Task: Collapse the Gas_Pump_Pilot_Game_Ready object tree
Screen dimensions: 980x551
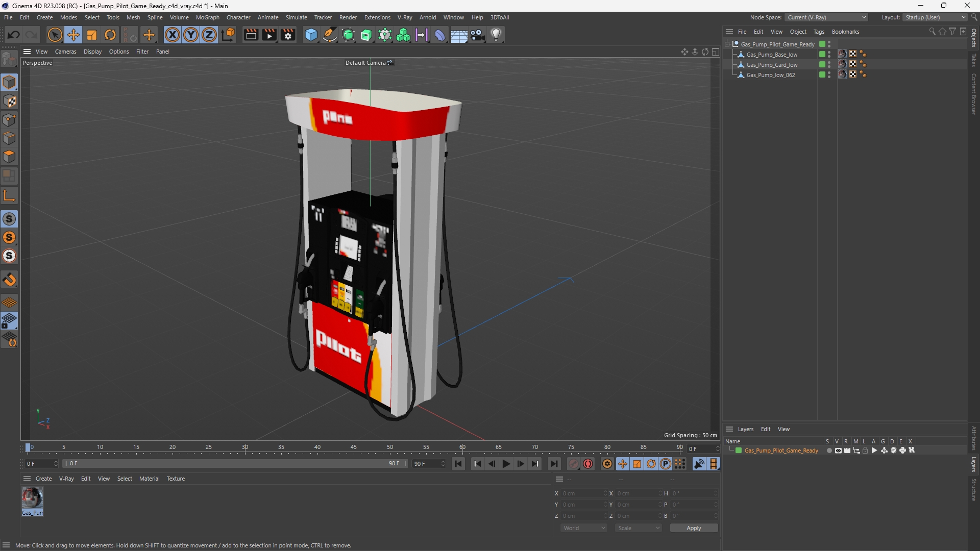Action: coord(727,44)
